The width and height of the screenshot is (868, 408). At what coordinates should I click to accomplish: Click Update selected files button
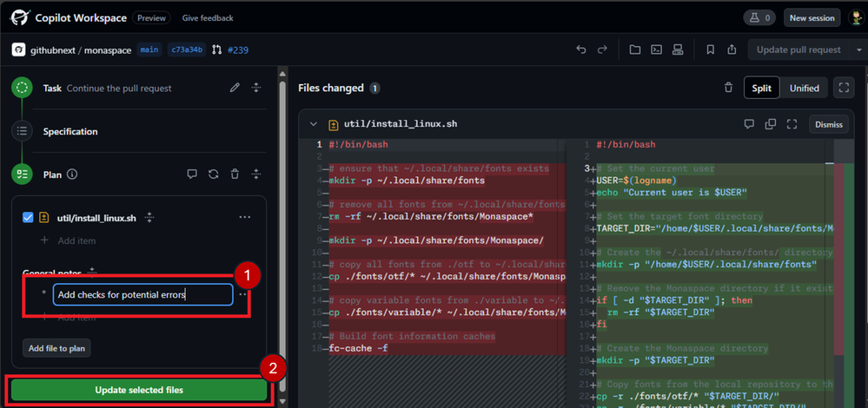tap(139, 390)
